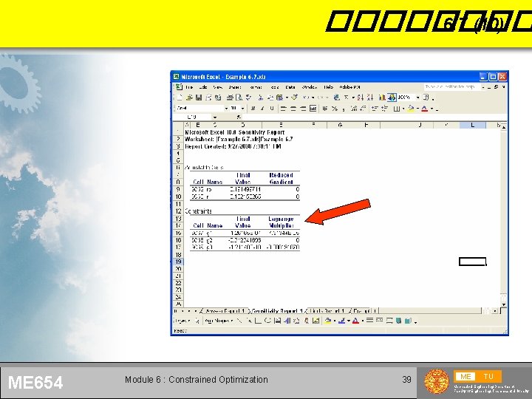
Task: Select the Rectangle drawing tool
Action: pyautogui.click(x=258, y=321)
